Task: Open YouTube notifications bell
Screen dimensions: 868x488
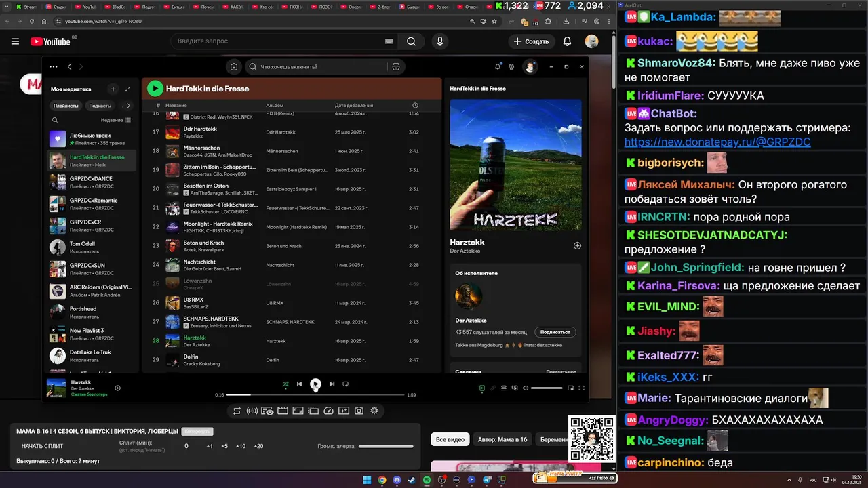Action: pos(567,41)
